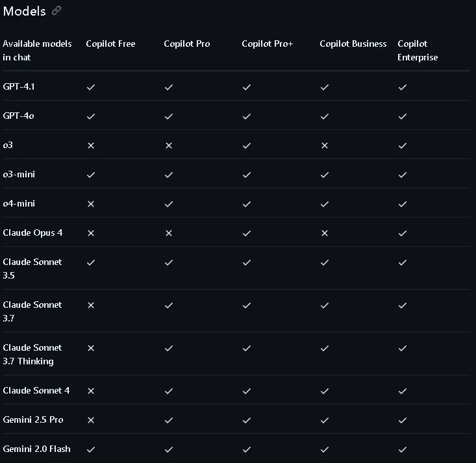Click Gemini 2.5 Pro cross under Copilot Free
The image size is (476, 463).
[x=91, y=420]
